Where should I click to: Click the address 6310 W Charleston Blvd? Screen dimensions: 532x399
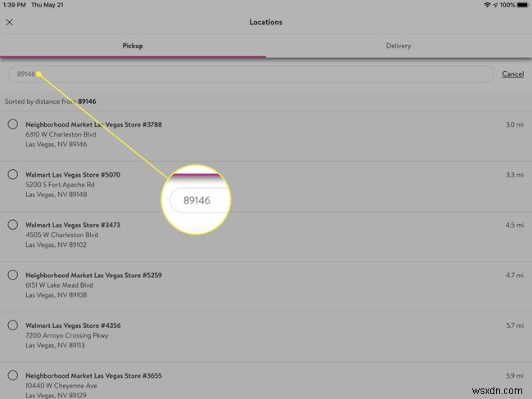pyautogui.click(x=61, y=134)
